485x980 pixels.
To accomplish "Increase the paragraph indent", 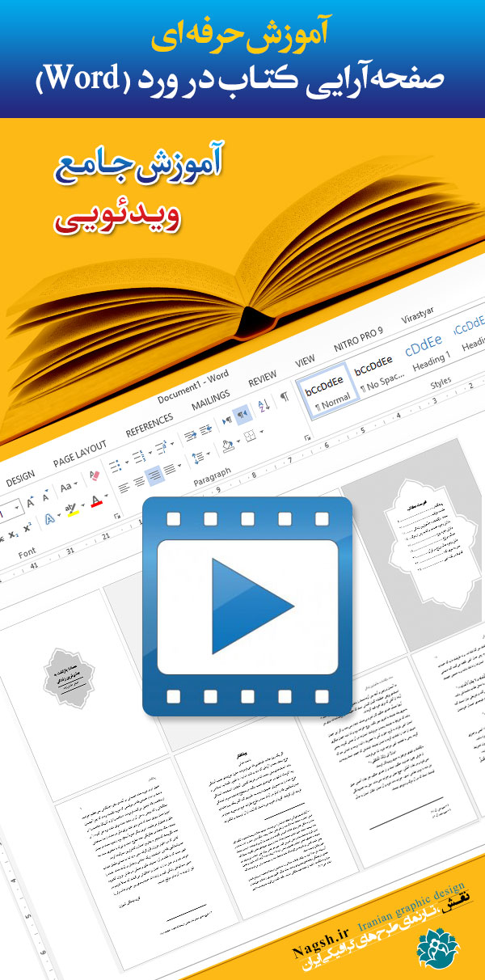I will (x=205, y=429).
